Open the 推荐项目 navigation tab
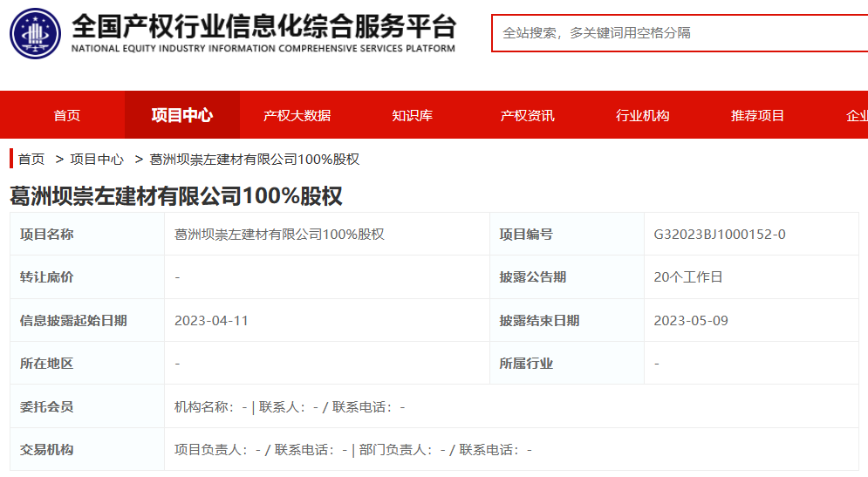This screenshot has height=477, width=868. [x=758, y=115]
